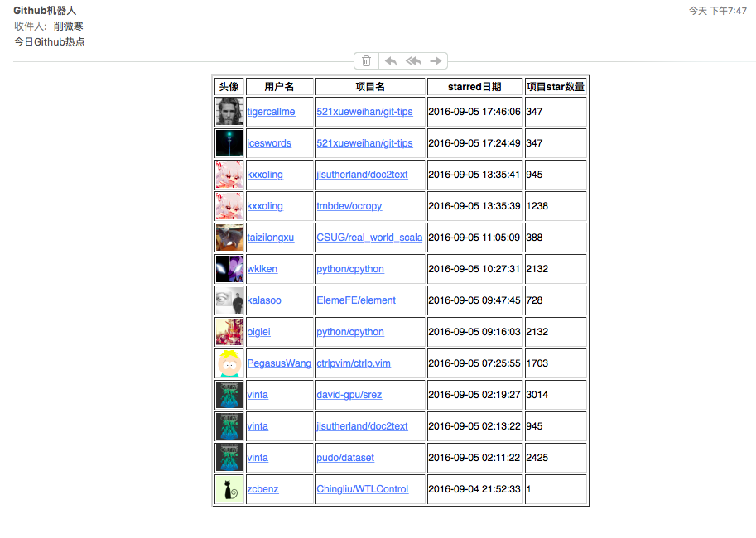Open python/cpython link in wklken's row

click(350, 269)
